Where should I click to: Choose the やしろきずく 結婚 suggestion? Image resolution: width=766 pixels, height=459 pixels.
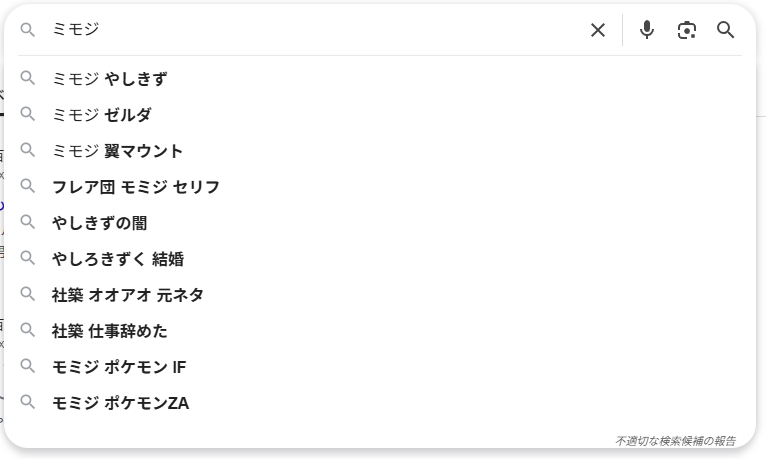118,259
